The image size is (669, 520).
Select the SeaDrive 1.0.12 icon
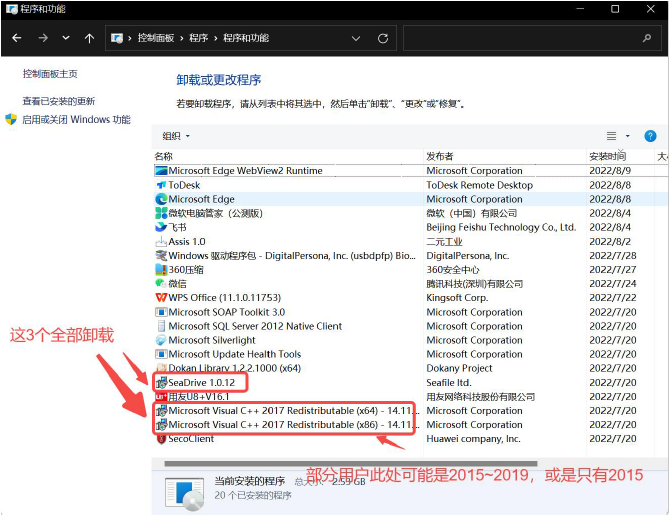[x=161, y=383]
